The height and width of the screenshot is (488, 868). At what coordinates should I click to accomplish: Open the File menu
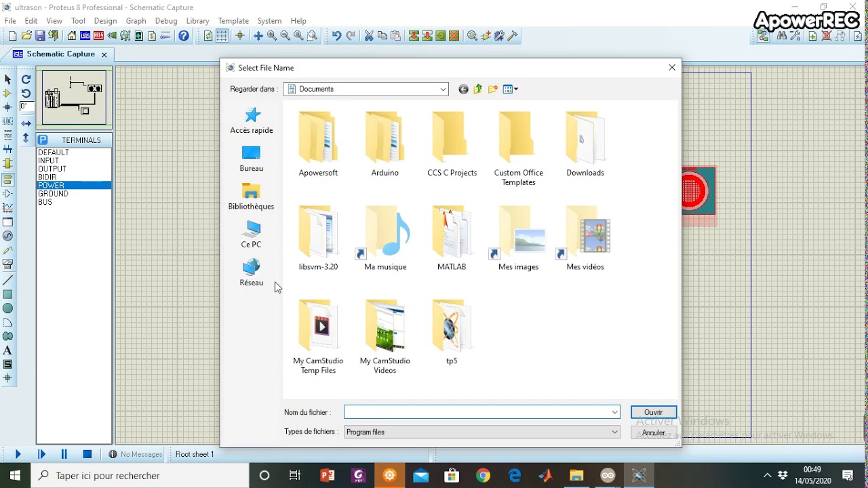pyautogui.click(x=10, y=21)
